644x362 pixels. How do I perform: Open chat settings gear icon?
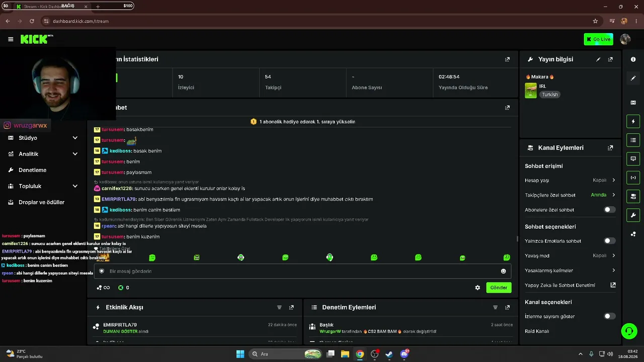(477, 288)
